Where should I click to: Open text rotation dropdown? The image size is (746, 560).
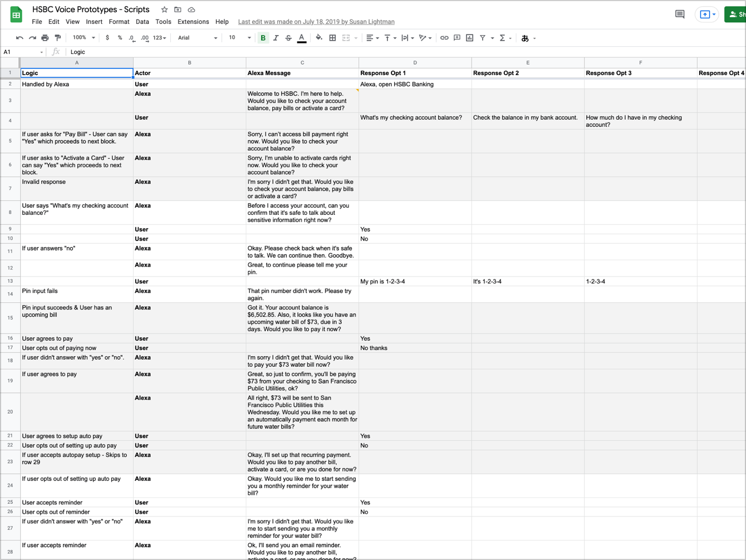click(x=425, y=38)
